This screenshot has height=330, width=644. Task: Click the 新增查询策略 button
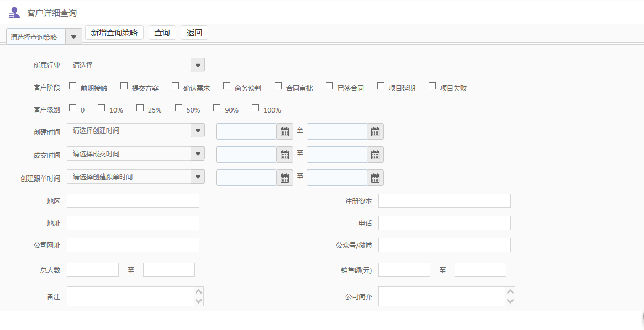click(x=114, y=33)
